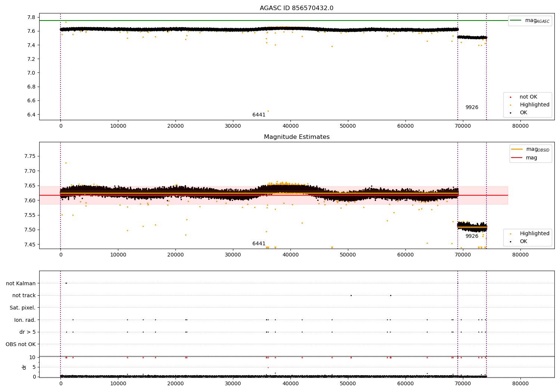Viewport: 560px width, 392px height.
Task: Click the 'not track' row label
Action: (x=24, y=296)
